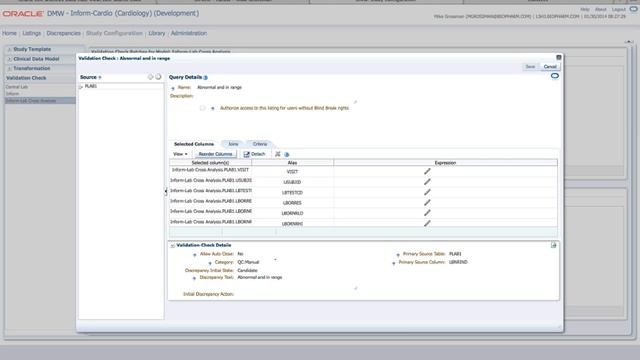Click the Description text field
This screenshot has height=360, width=640.
tap(276, 98)
